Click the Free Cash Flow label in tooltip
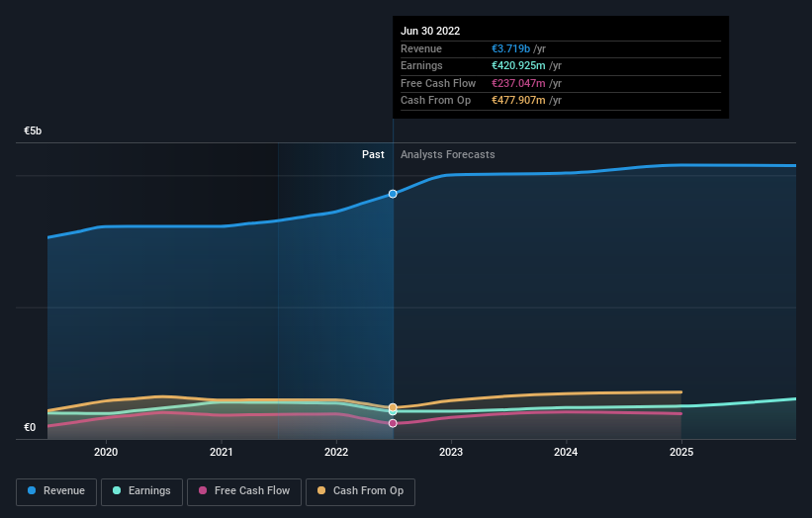Viewport: 812px width, 518px height. 438,83
